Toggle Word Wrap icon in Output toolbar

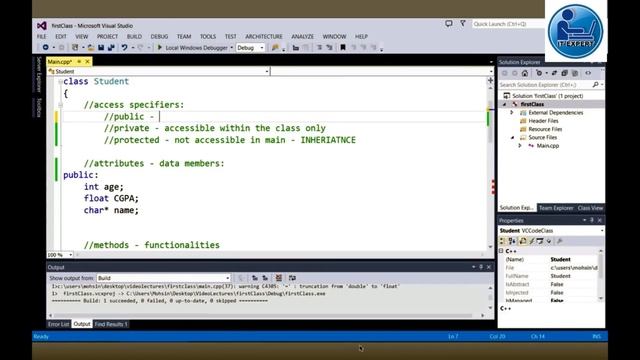click(x=292, y=278)
